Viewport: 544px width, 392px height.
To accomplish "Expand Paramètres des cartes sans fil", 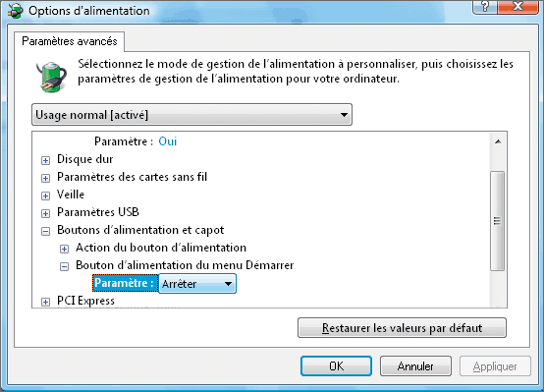I will (45, 178).
